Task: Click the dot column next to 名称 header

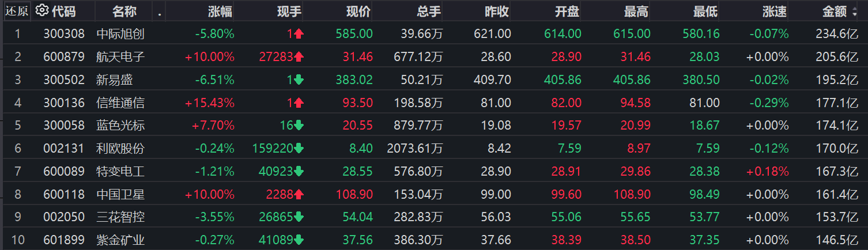Action: click(159, 12)
